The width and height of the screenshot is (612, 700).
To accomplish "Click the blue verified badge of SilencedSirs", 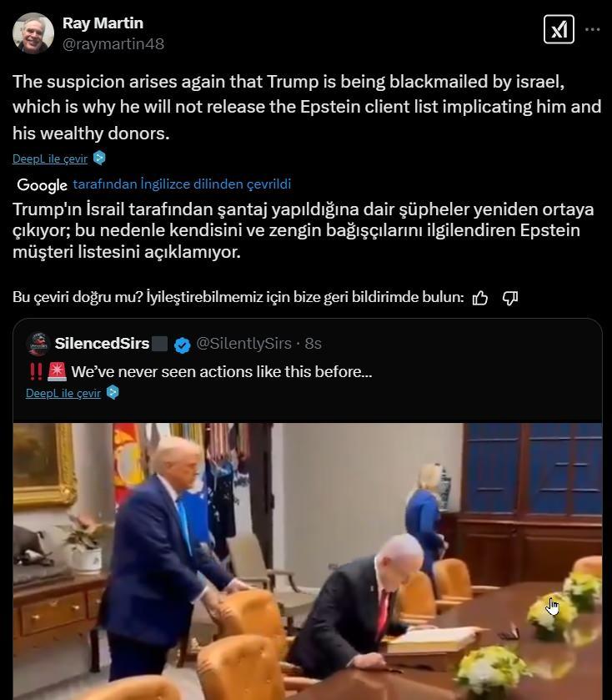I will [x=182, y=345].
